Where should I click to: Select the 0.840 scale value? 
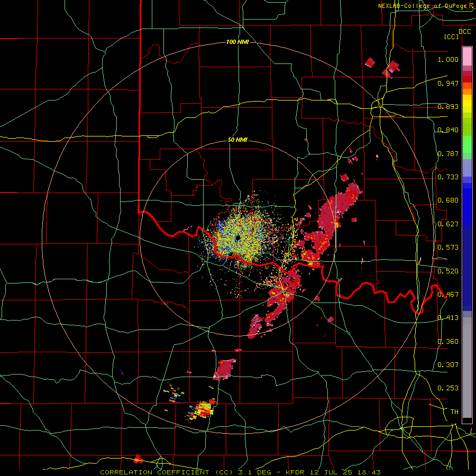(448, 130)
